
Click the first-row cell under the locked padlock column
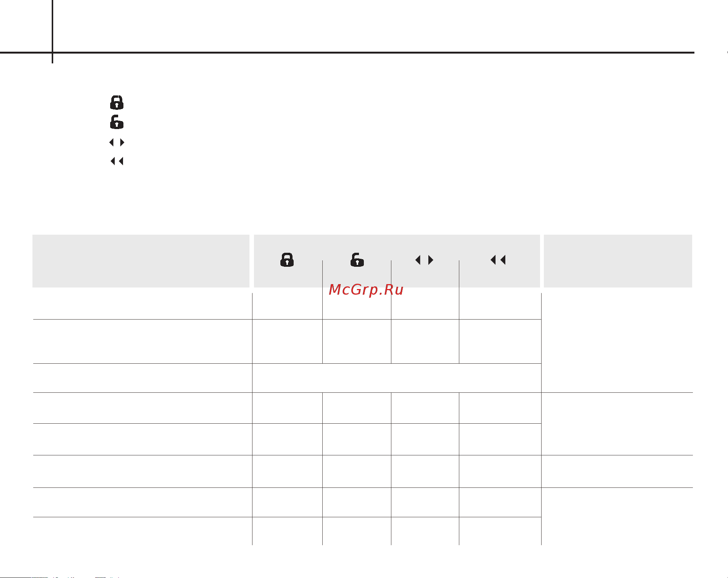coord(287,306)
